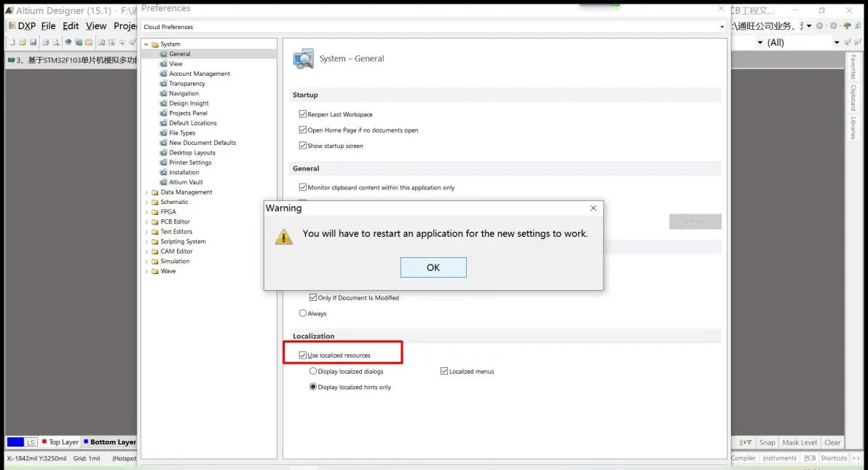
Task: Uncheck Show startup screen
Action: click(x=303, y=145)
